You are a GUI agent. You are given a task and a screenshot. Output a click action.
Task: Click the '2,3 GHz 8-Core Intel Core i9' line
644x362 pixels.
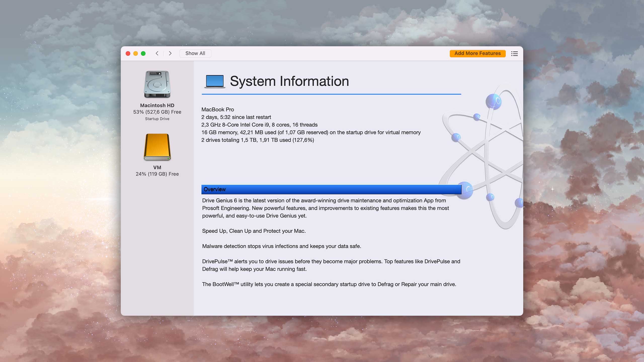(x=259, y=125)
